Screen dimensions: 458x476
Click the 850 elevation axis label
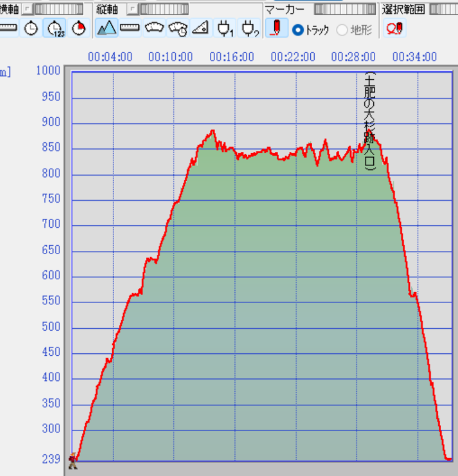(x=51, y=147)
